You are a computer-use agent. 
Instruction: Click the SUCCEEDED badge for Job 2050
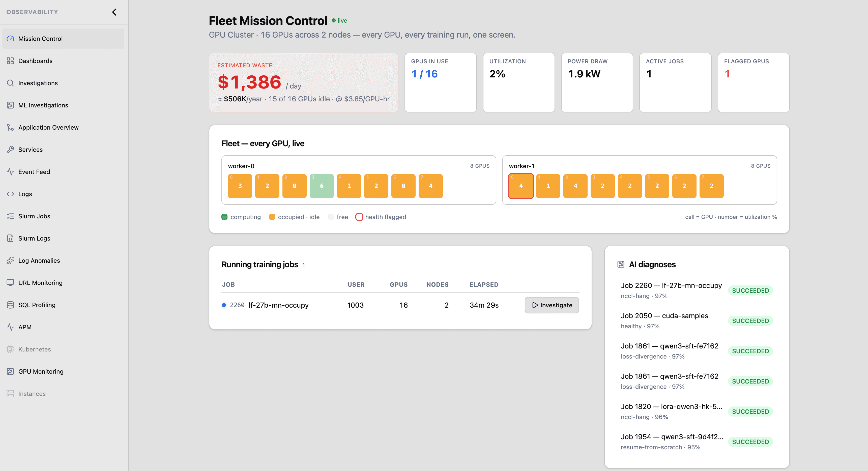pyautogui.click(x=750, y=321)
